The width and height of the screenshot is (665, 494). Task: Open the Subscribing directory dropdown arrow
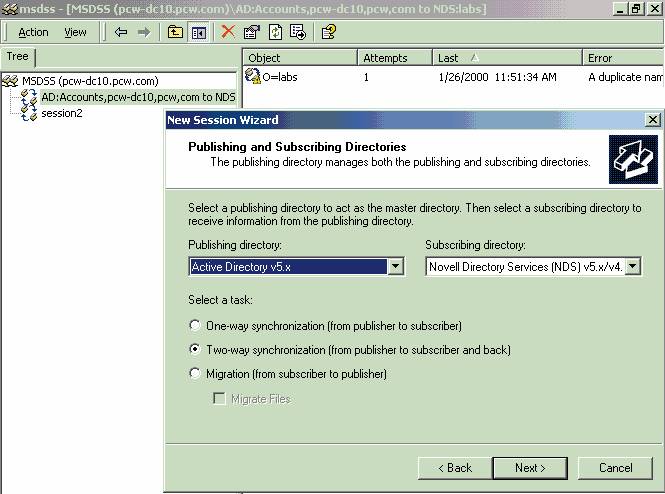point(632,266)
